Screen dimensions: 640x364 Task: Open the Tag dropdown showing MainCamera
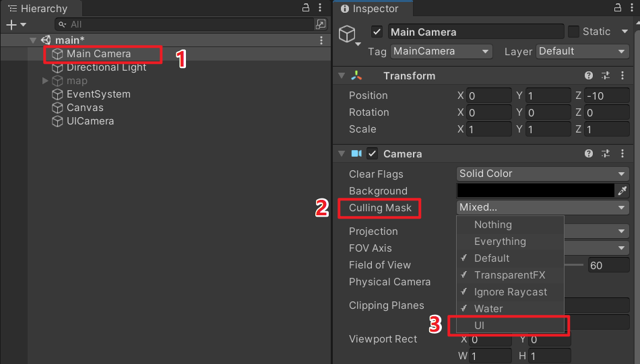(x=441, y=51)
